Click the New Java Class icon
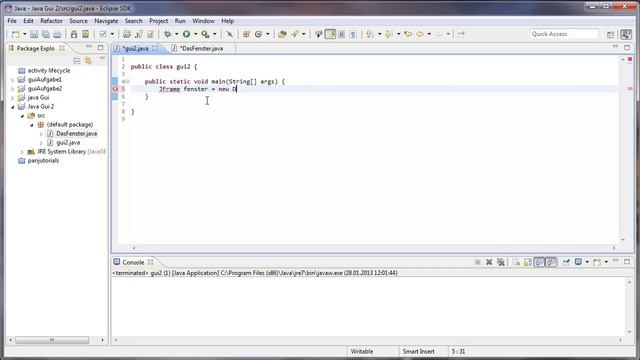Image resolution: width=640 pixels, height=360 pixels. coord(258,34)
